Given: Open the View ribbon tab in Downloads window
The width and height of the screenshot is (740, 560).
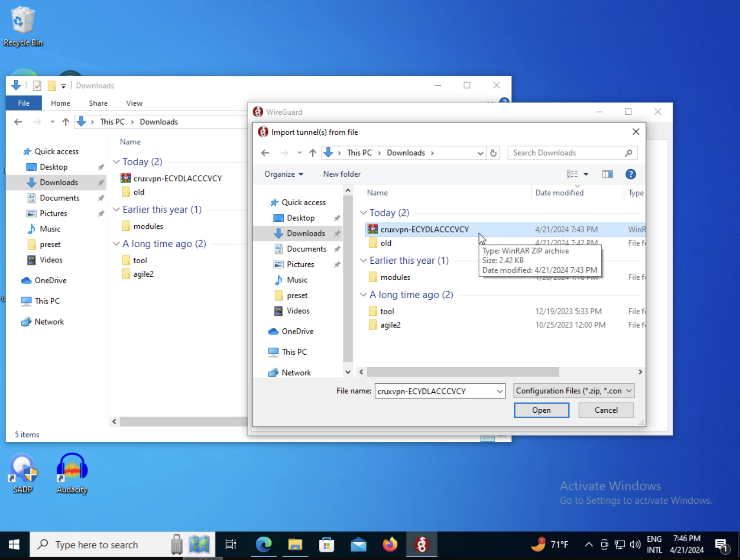Looking at the screenshot, I should (x=134, y=103).
